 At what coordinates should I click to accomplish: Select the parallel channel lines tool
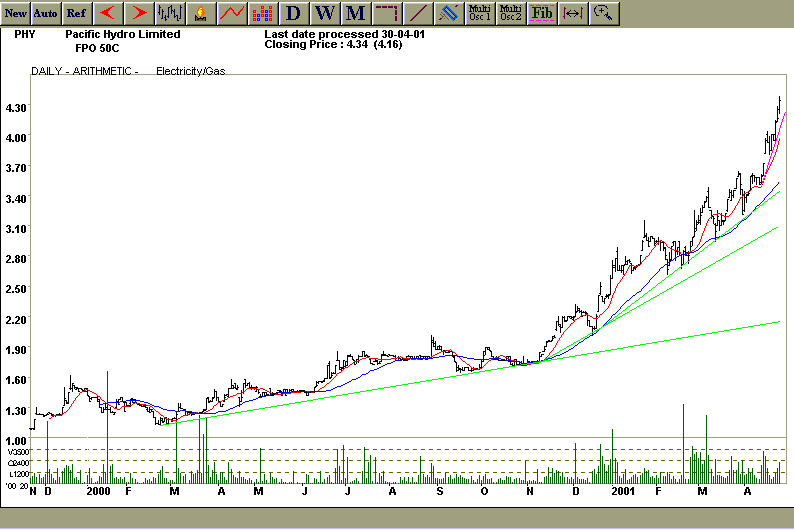click(x=449, y=13)
